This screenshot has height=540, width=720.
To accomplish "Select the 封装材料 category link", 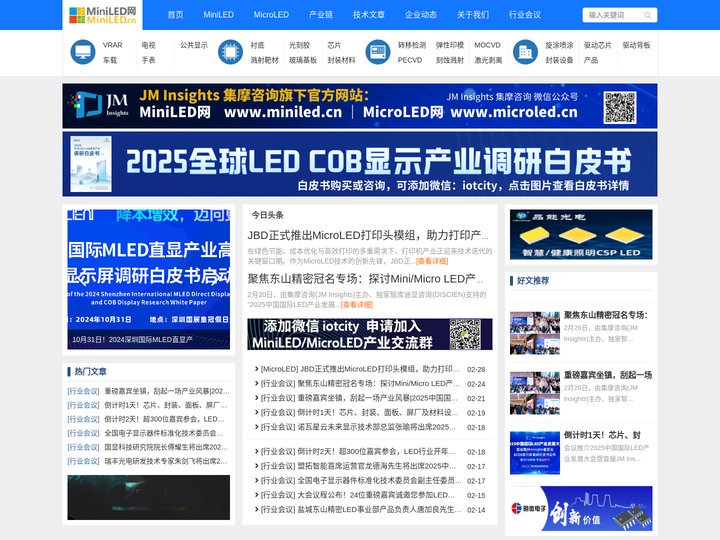I will 341,60.
